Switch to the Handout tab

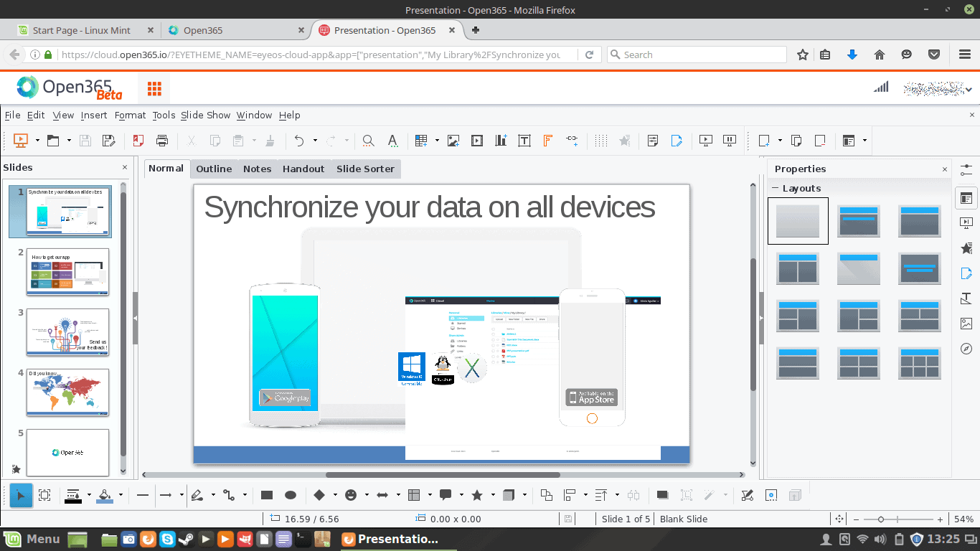click(303, 169)
